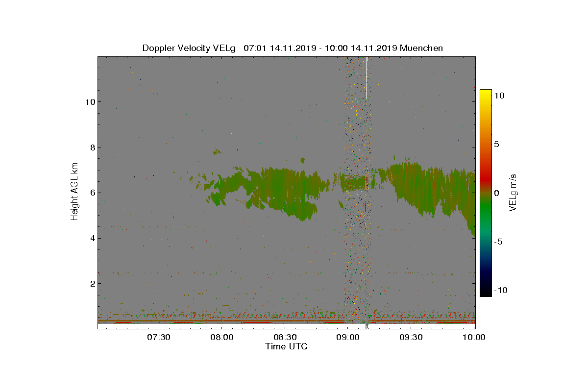Click the 07:30 time tick label
The image size is (588, 392).
[158, 337]
